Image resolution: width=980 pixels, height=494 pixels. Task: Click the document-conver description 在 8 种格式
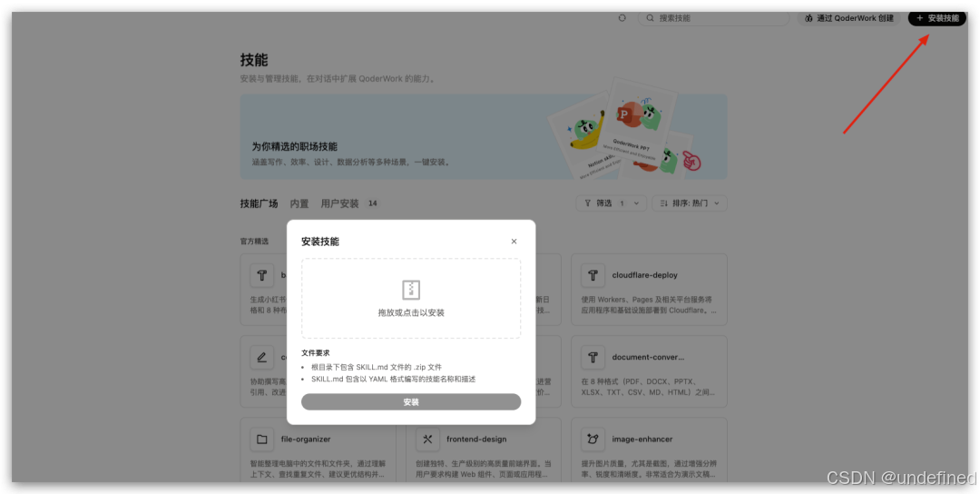[x=650, y=387]
